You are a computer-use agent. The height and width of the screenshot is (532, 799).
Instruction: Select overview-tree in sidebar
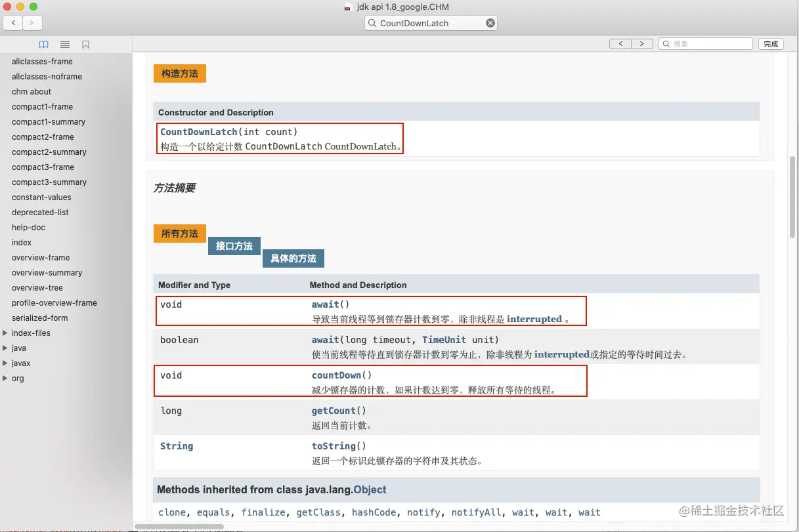point(37,288)
